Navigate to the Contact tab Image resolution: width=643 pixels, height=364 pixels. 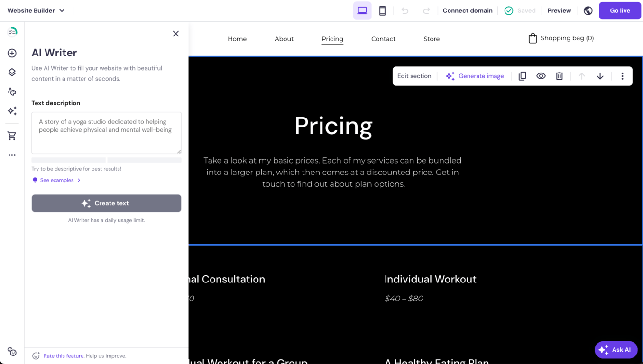pos(383,39)
